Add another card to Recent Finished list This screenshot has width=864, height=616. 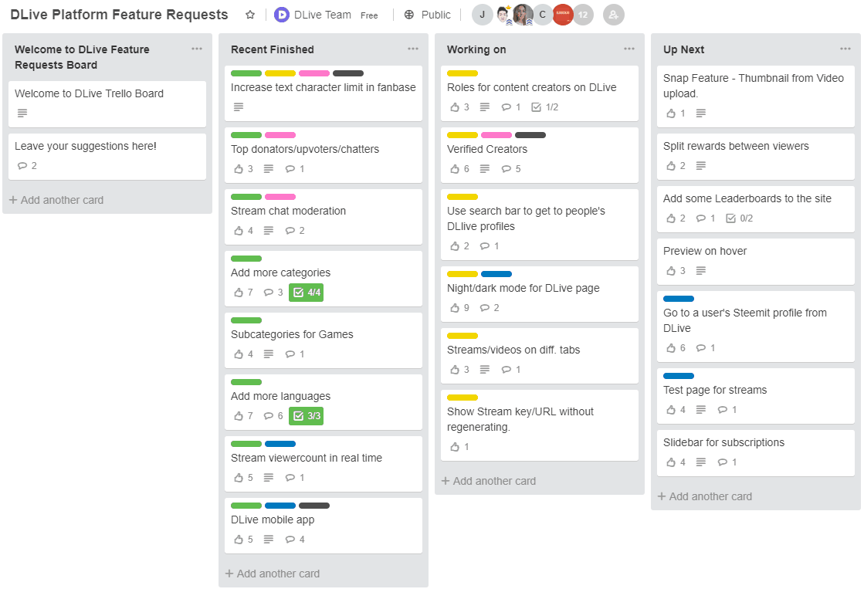coord(273,574)
